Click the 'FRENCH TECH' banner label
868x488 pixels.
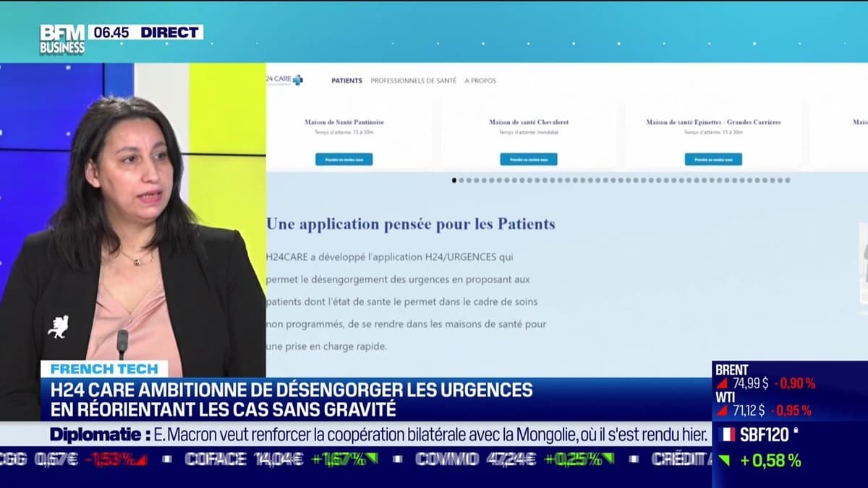(104, 369)
